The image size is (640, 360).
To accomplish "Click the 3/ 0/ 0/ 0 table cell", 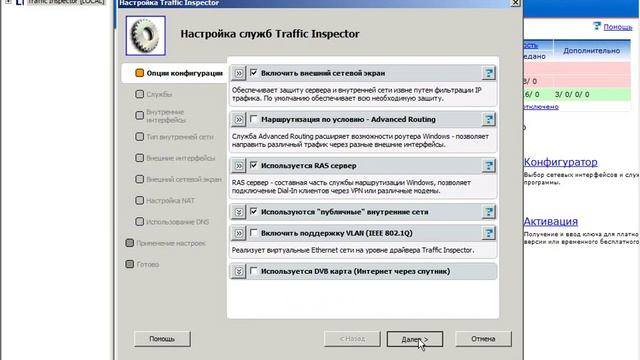I will point(572,94).
